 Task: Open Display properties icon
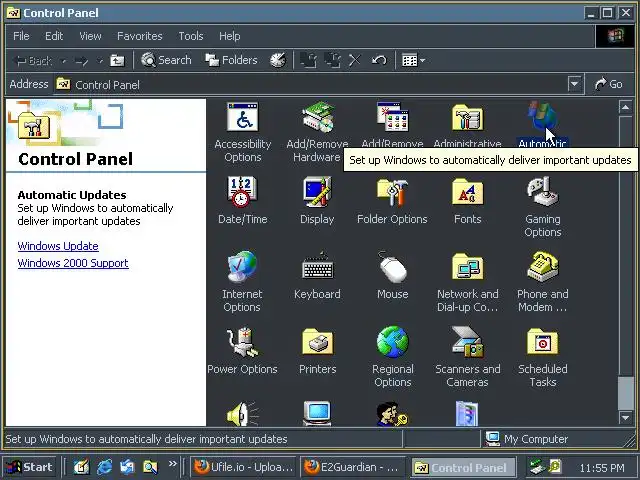pos(318,192)
